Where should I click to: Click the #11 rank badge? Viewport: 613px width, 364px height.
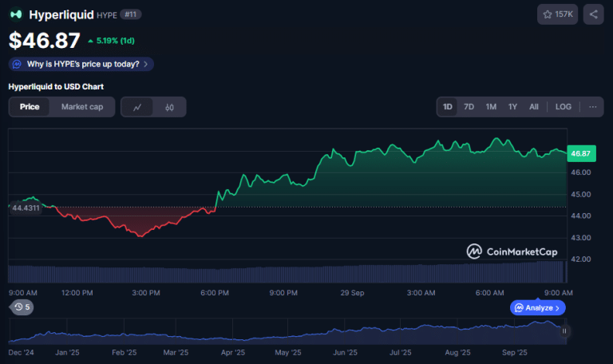pos(131,14)
